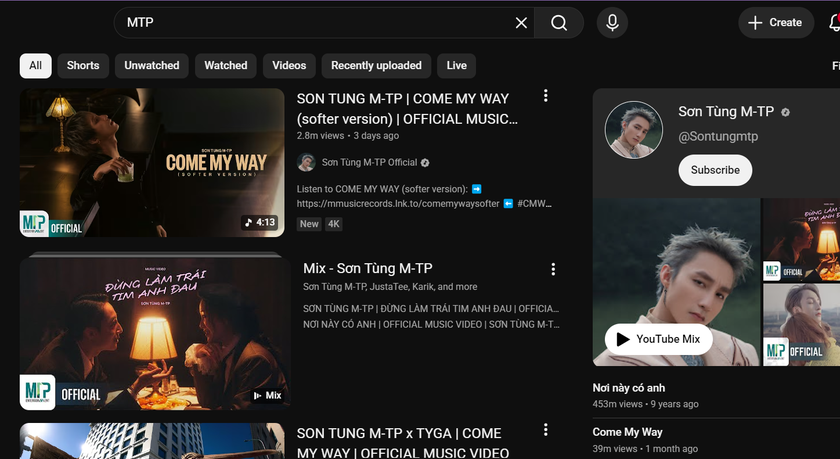Image resolution: width=840 pixels, height=459 pixels.
Task: Start voice search with the microphone icon
Action: tap(612, 22)
